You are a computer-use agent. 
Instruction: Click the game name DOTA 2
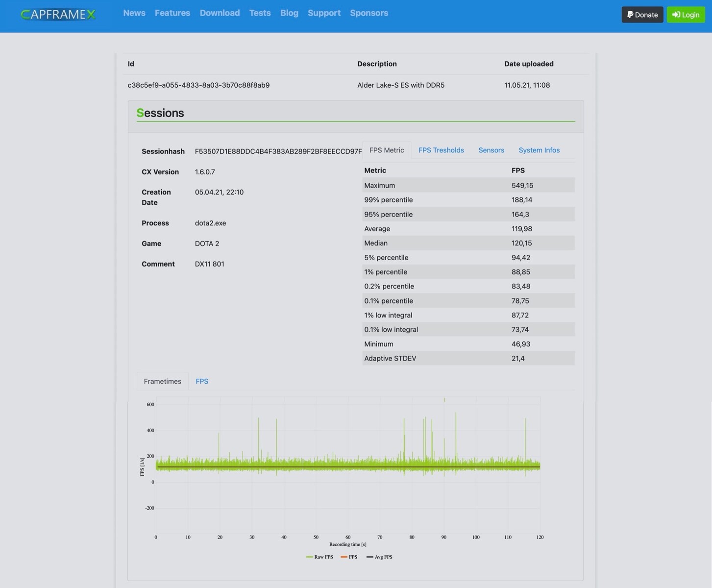point(207,244)
